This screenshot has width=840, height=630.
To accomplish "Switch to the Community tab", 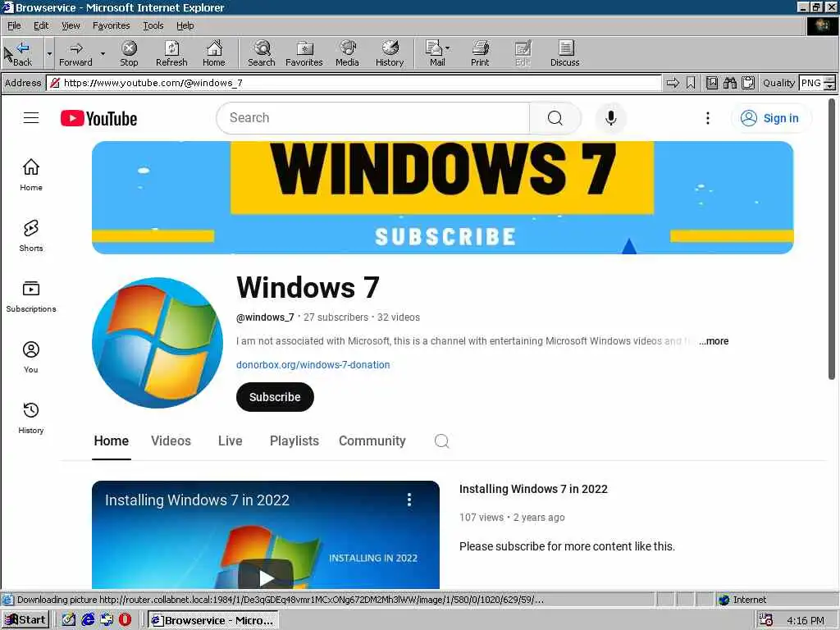I will point(372,441).
